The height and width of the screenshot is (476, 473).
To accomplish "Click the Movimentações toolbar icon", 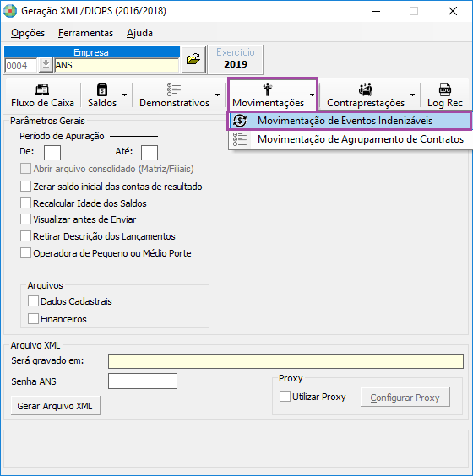I will point(268,89).
